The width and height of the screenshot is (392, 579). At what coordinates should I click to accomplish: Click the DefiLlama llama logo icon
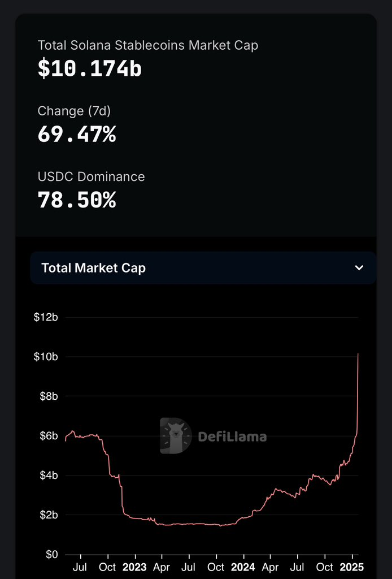click(175, 436)
